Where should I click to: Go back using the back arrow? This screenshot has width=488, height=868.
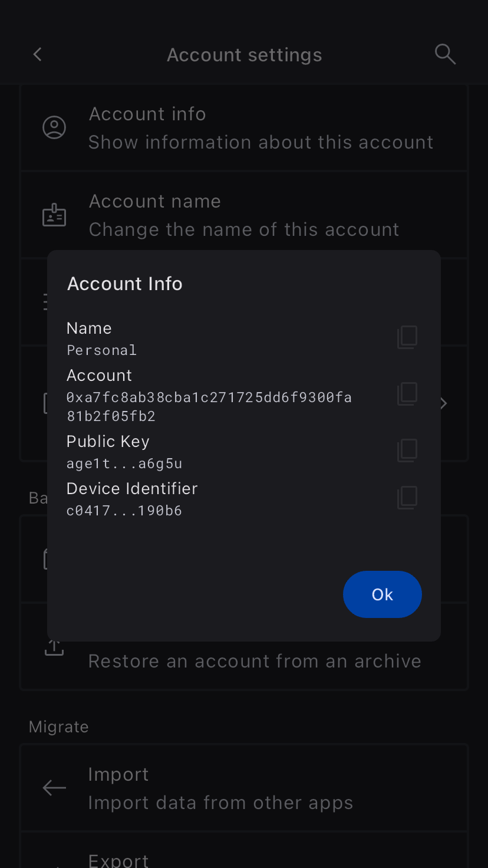pyautogui.click(x=38, y=55)
